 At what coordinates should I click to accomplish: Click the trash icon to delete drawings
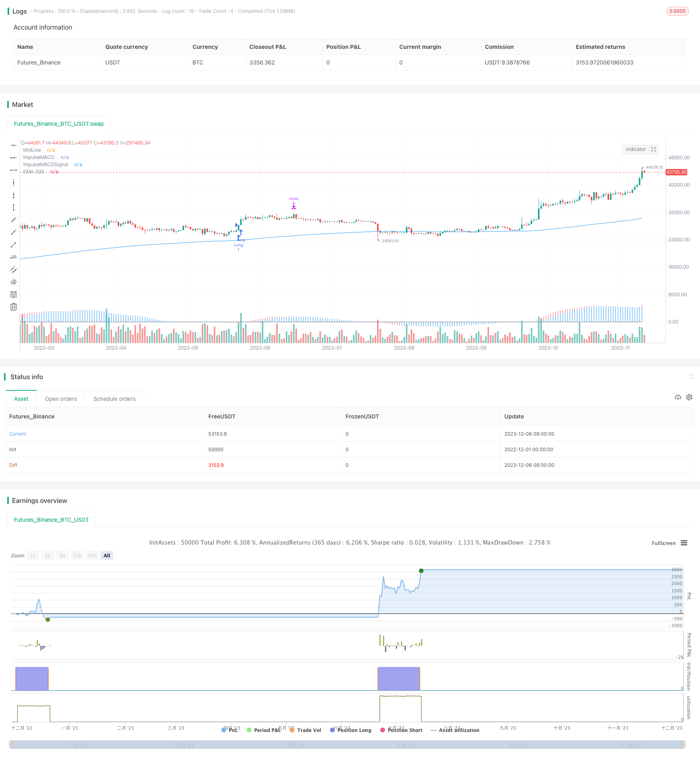point(14,307)
